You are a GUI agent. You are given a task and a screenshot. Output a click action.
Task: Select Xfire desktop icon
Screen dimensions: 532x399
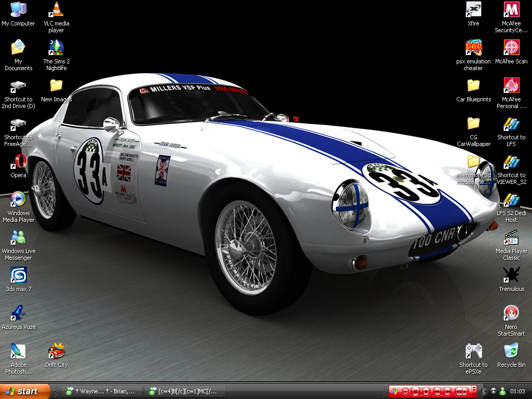pos(473,14)
